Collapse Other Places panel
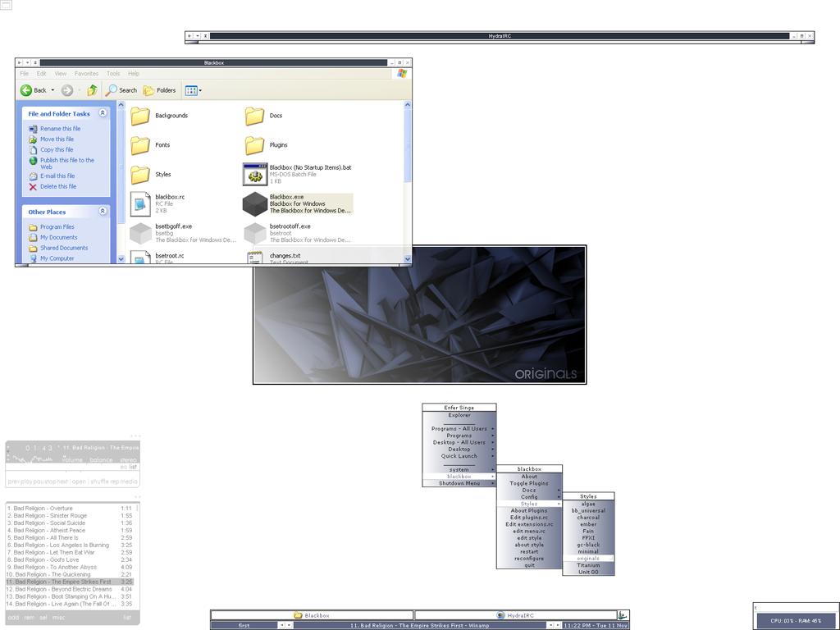The image size is (840, 630). pyautogui.click(x=103, y=211)
